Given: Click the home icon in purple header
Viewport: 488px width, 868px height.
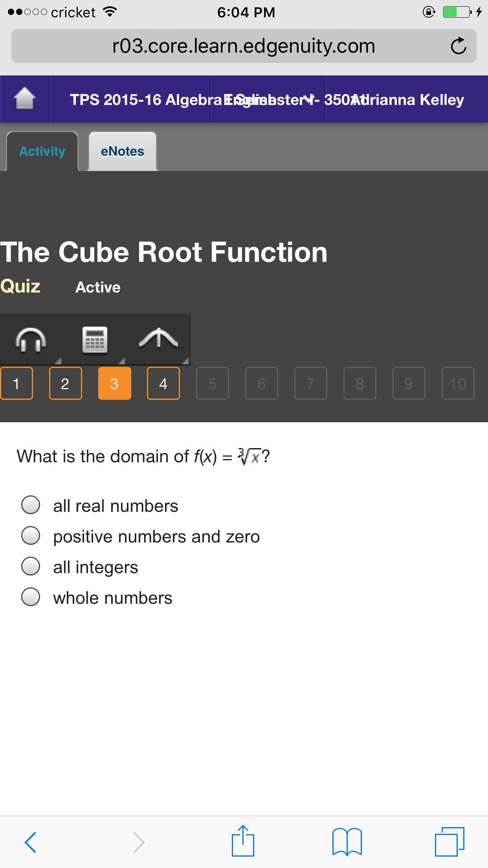Looking at the screenshot, I should [x=24, y=99].
